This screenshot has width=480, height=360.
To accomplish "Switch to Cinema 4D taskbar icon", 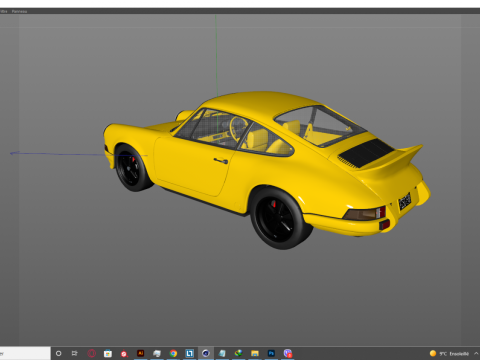I will point(206,353).
